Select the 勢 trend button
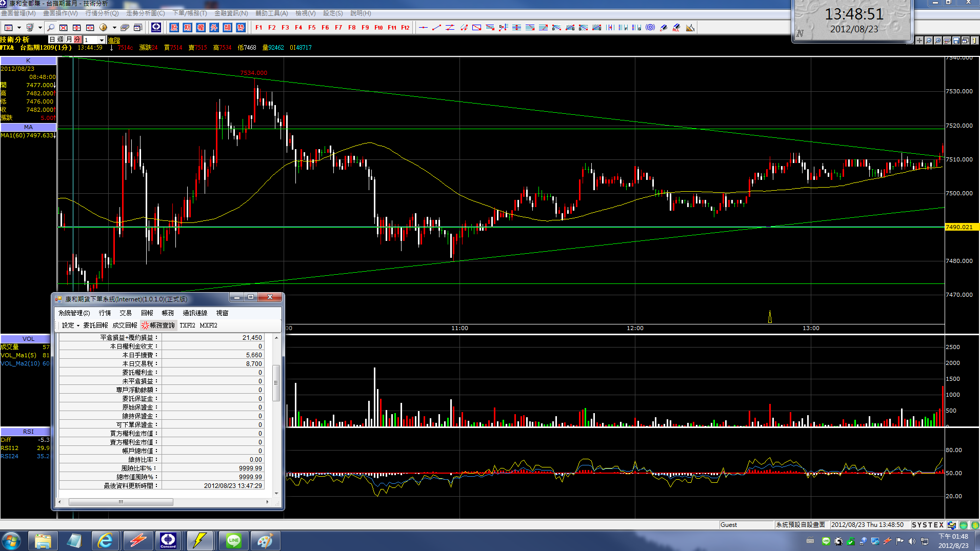The image size is (980, 551). click(x=241, y=28)
